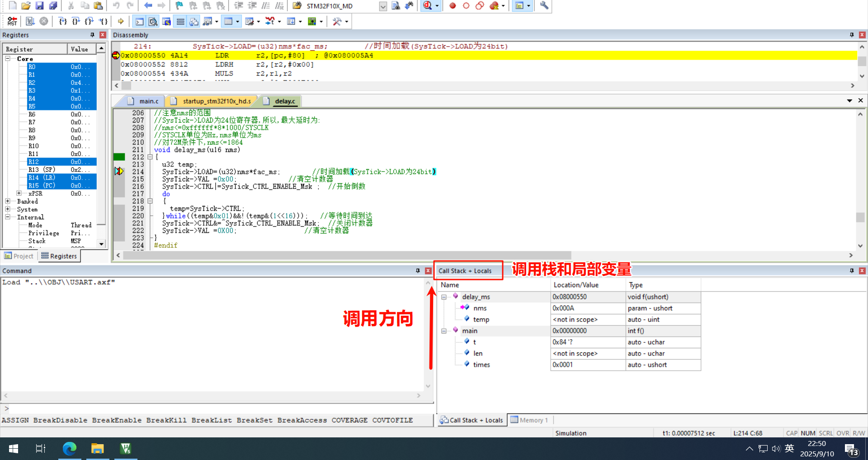Click the code editor horizontal scrollbar

click(347, 256)
